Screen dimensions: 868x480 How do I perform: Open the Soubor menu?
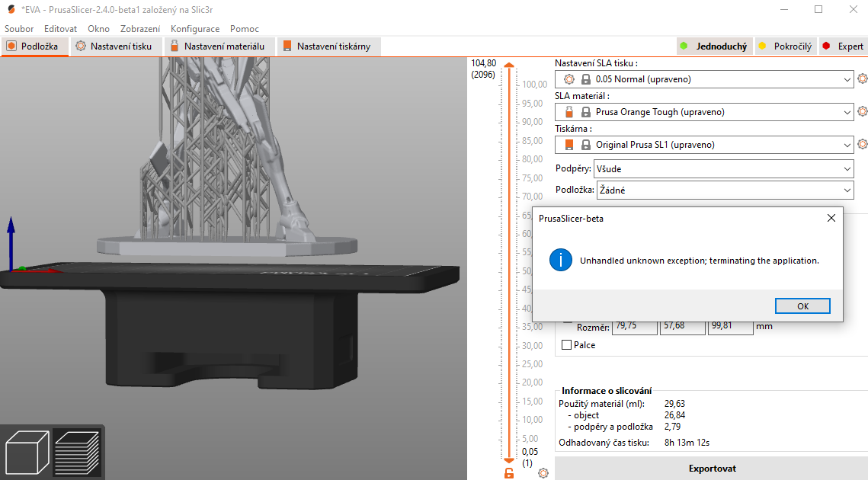tap(19, 29)
